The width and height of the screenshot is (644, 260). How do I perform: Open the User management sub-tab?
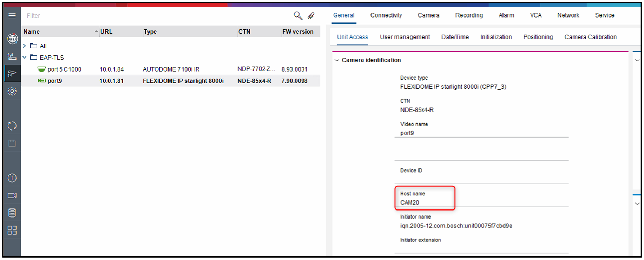tap(405, 37)
